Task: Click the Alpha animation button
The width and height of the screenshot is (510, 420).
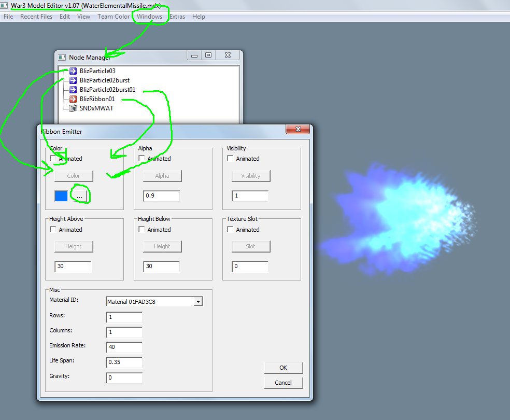Action: coord(162,176)
